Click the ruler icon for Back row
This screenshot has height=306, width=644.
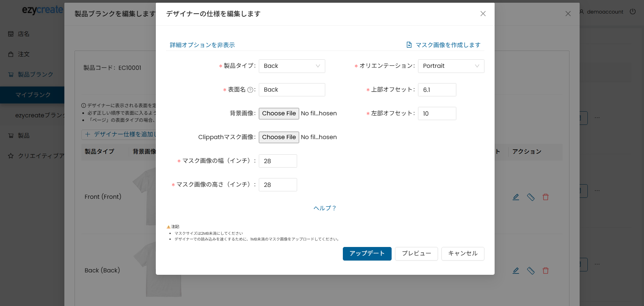531,270
